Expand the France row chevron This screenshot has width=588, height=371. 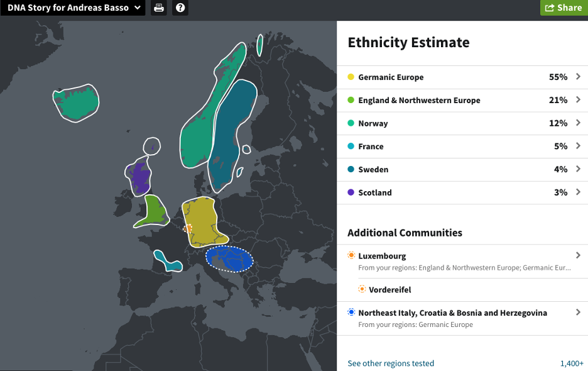tap(578, 146)
